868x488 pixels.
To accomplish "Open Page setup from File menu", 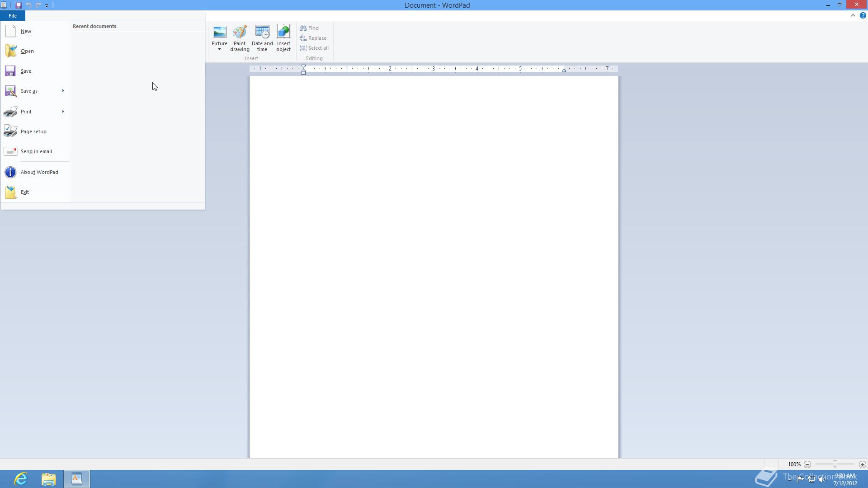I will pyautogui.click(x=34, y=131).
